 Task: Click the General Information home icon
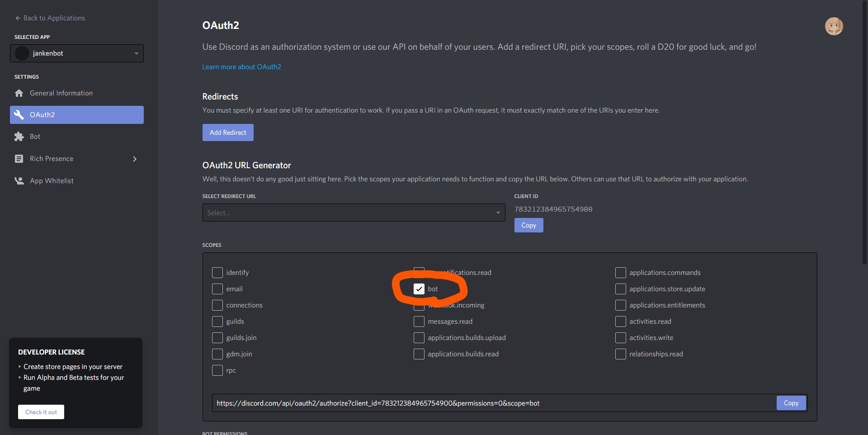click(x=19, y=93)
